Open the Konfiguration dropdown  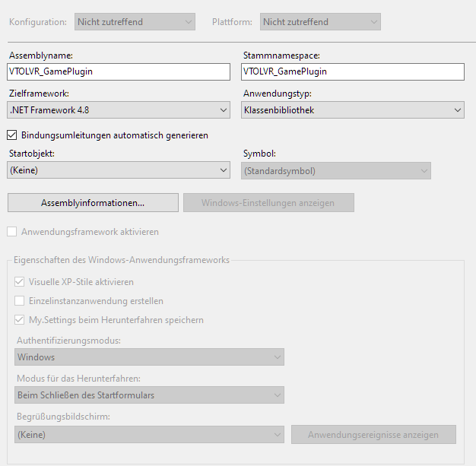[x=135, y=22]
